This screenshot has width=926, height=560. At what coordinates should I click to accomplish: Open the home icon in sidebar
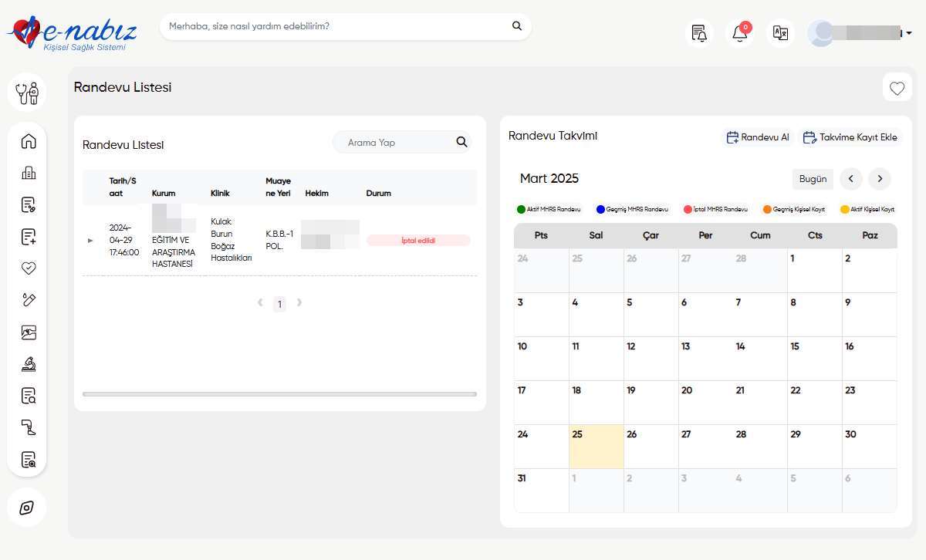(x=29, y=141)
